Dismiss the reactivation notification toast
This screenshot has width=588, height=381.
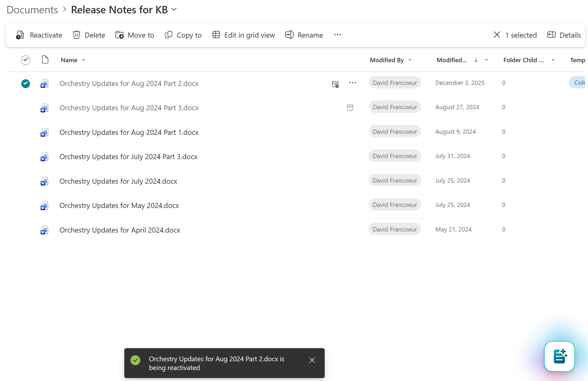pos(312,360)
